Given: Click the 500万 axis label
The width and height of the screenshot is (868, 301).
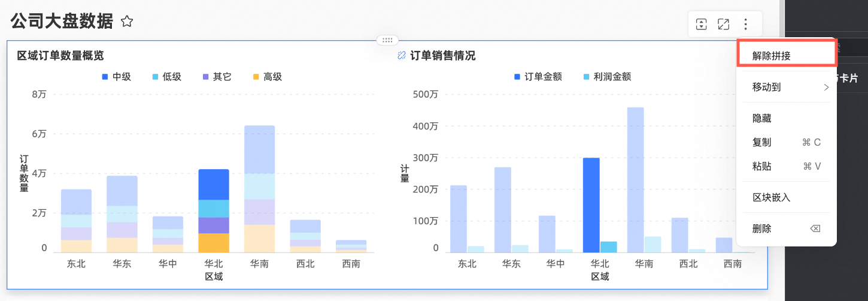Looking at the screenshot, I should click(427, 94).
